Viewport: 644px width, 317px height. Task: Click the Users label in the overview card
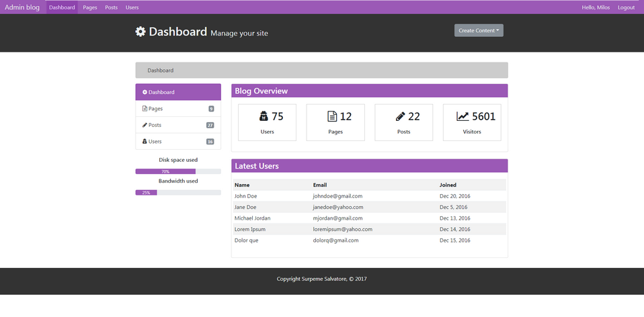(267, 132)
